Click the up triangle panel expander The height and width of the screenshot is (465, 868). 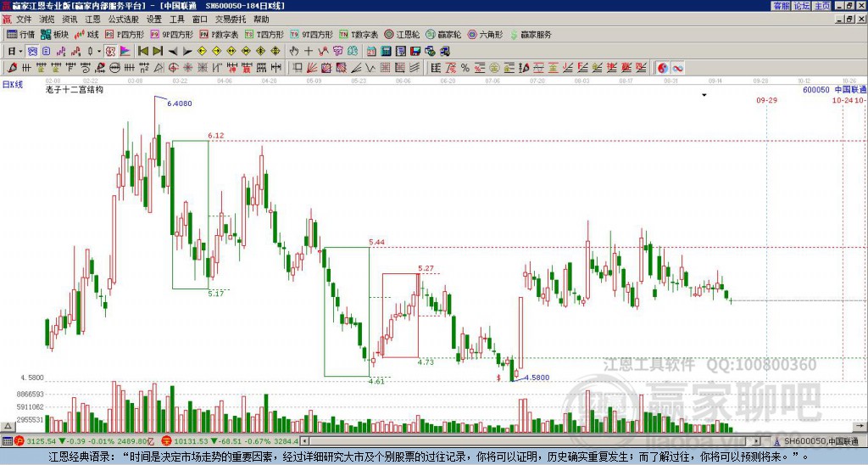tap(7, 426)
